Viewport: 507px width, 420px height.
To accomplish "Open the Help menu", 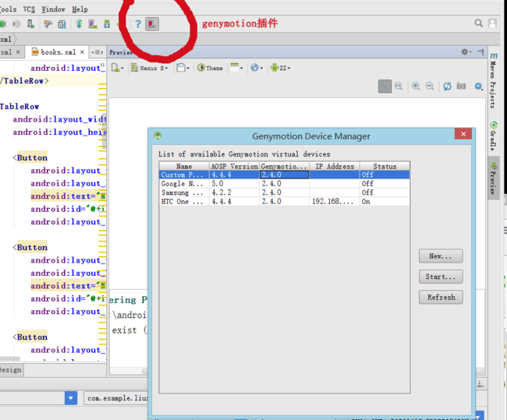I will pyautogui.click(x=80, y=9).
